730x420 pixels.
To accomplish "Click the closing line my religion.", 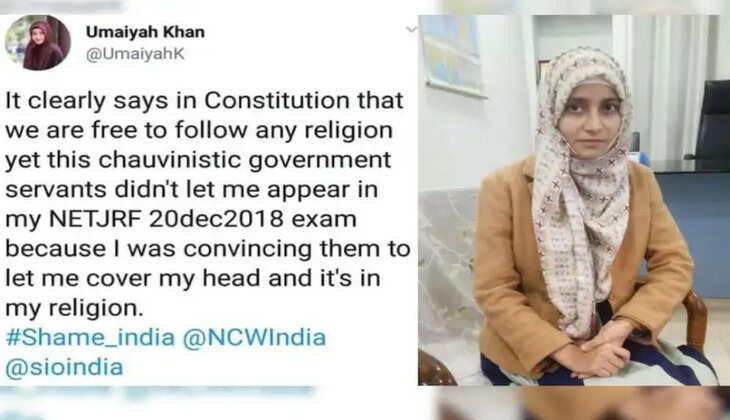I will (x=74, y=308).
